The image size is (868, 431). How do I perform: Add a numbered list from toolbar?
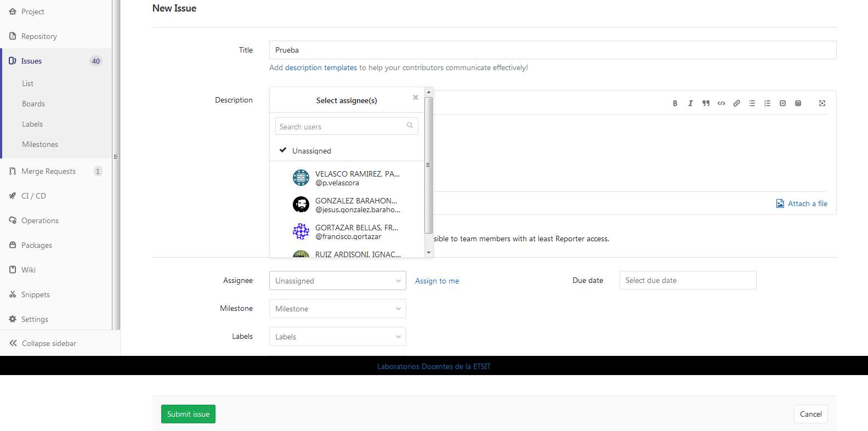(x=767, y=103)
